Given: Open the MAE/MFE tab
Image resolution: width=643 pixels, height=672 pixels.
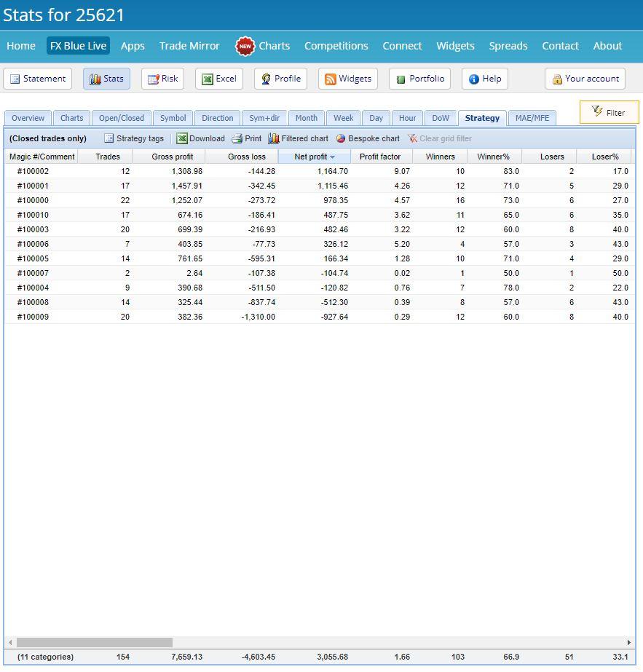Looking at the screenshot, I should 532,118.
